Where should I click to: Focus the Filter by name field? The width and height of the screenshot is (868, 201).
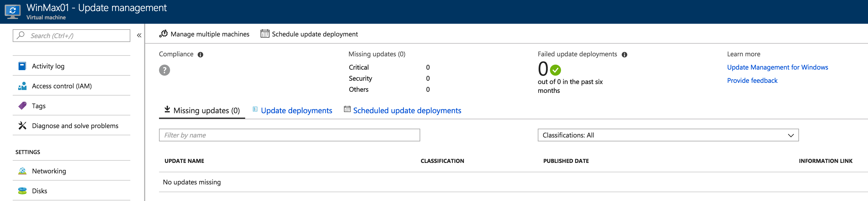point(289,135)
